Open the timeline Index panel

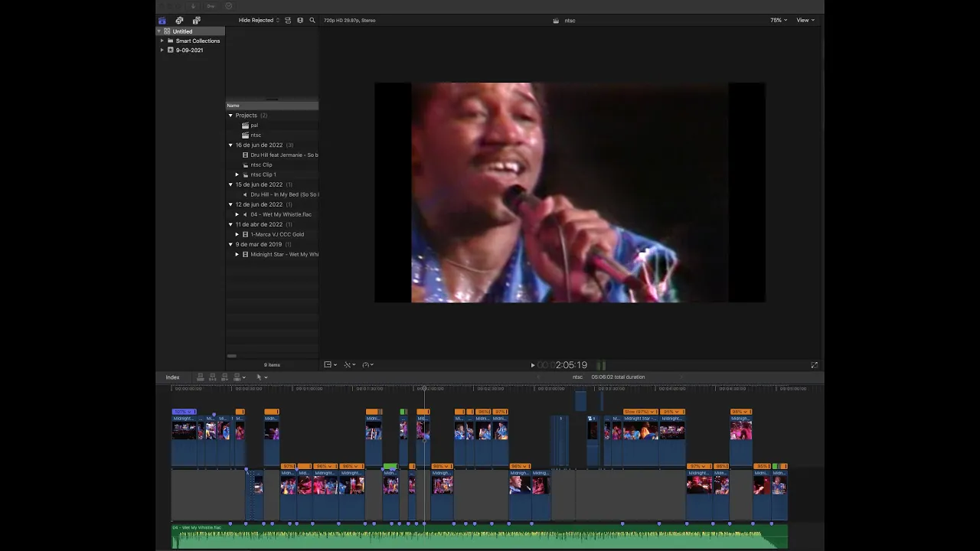173,377
